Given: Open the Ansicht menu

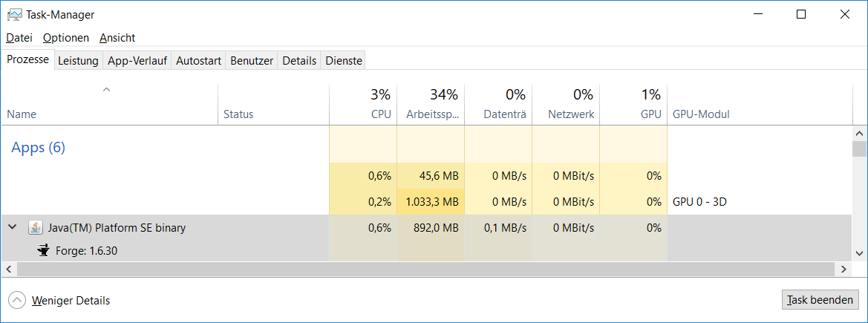Looking at the screenshot, I should tap(117, 38).
